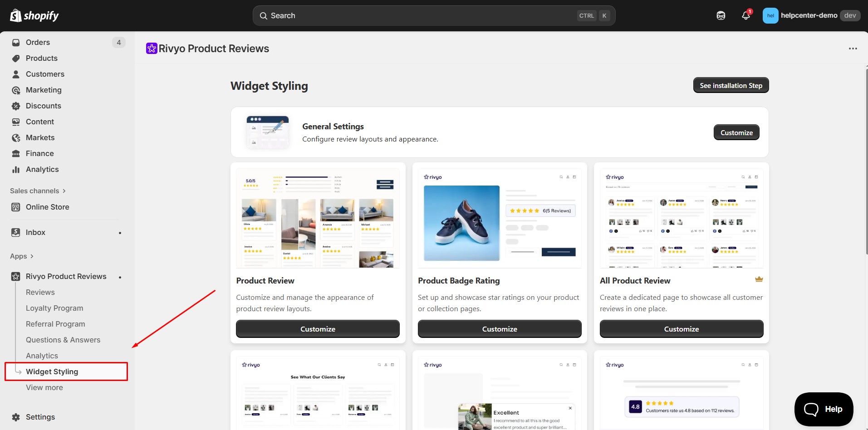Click the Discounts sidebar icon
The image size is (868, 430).
click(x=15, y=106)
